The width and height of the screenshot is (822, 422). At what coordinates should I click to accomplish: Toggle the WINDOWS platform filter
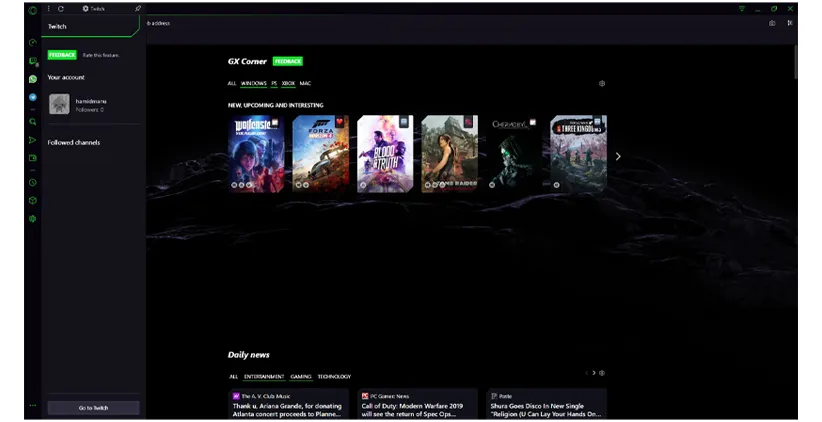[x=253, y=84]
